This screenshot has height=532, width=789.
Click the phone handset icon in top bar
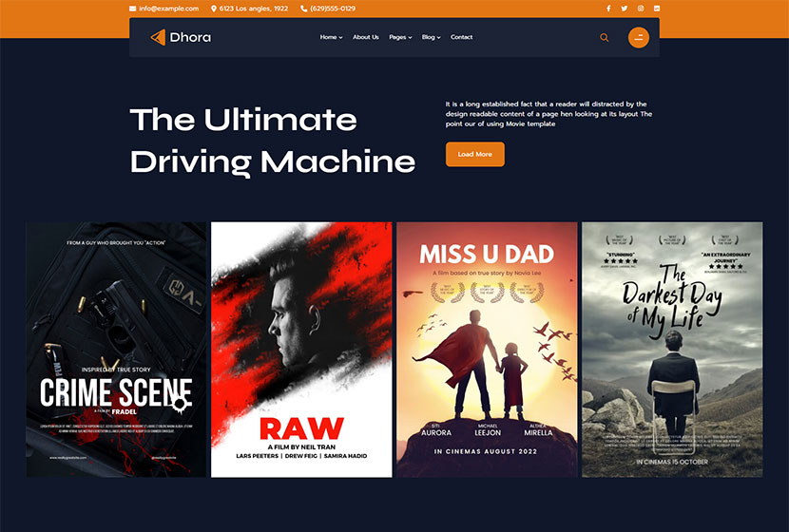[304, 9]
